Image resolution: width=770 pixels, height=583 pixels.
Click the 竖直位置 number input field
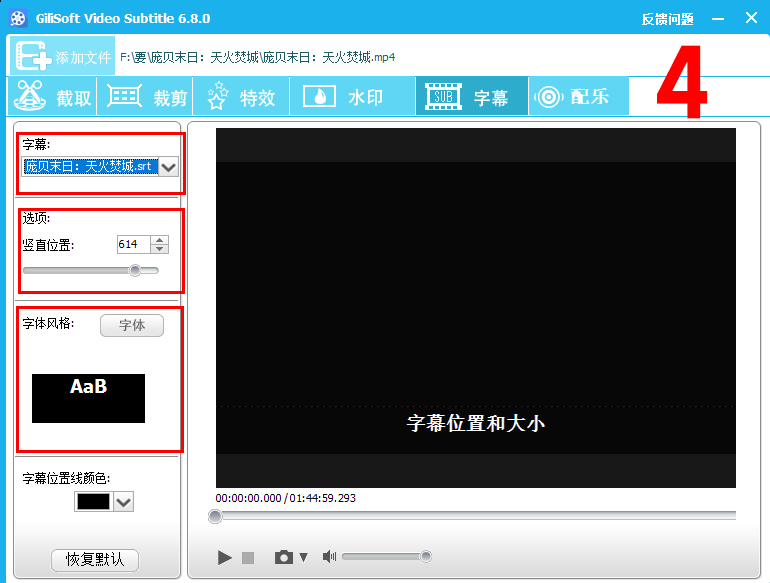tap(132, 244)
